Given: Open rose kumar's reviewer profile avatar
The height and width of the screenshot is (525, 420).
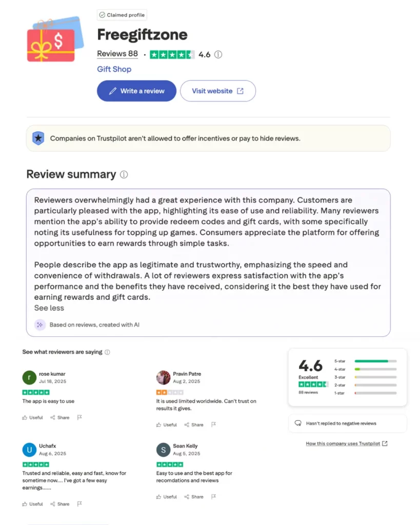Looking at the screenshot, I should tap(29, 377).
